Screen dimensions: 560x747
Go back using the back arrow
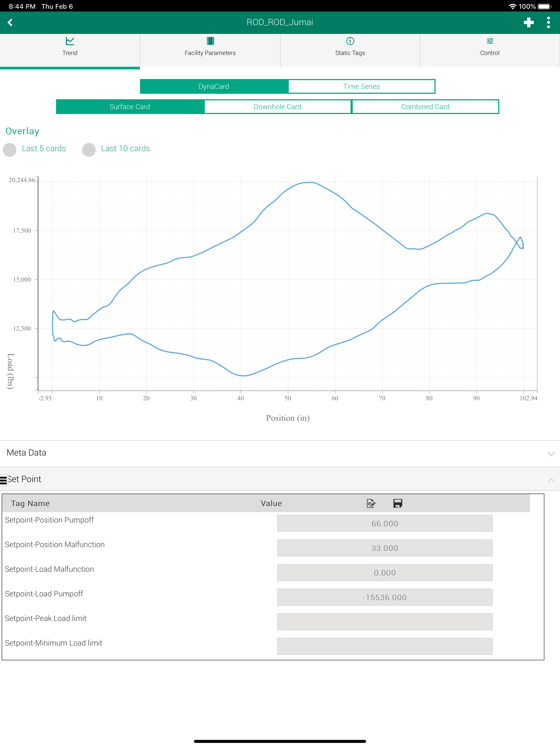pyautogui.click(x=10, y=22)
